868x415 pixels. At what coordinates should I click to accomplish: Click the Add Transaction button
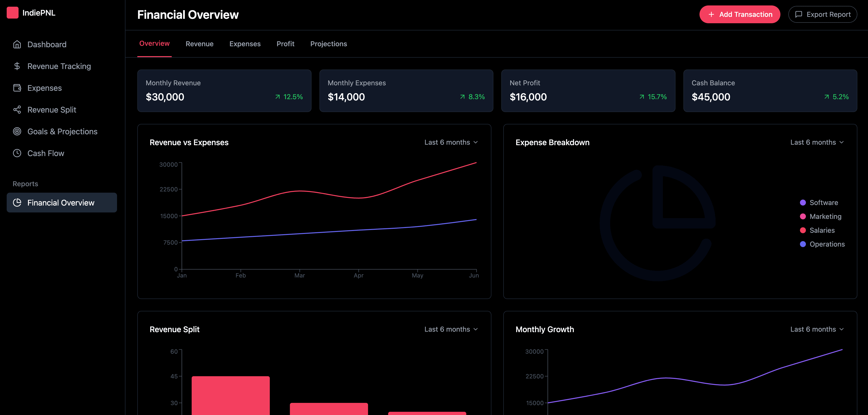pyautogui.click(x=740, y=15)
